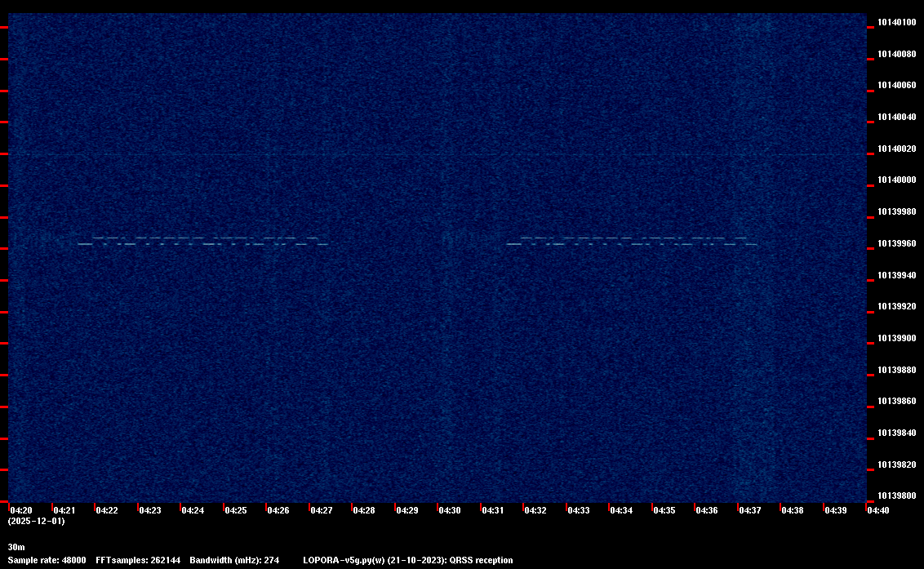The height and width of the screenshot is (569, 924).
Task: Click the 04:36 time label
Action: pyautogui.click(x=707, y=510)
